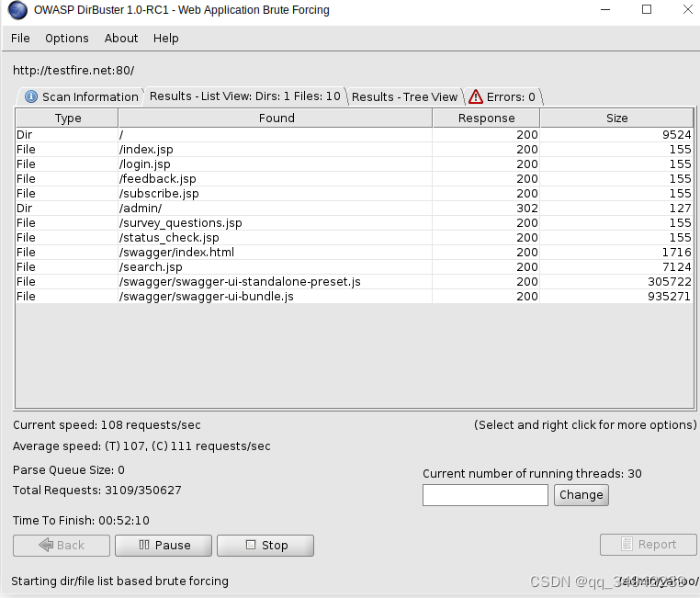The width and height of the screenshot is (700, 598).
Task: Sort by the Response column header
Action: tap(486, 118)
